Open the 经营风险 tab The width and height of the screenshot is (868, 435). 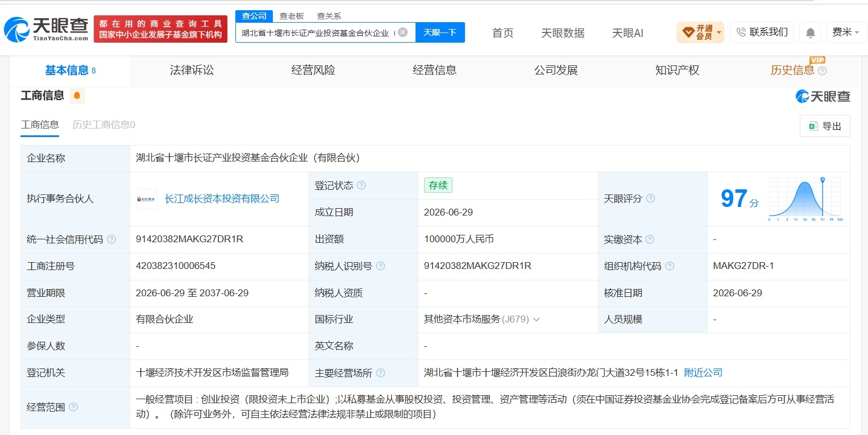pyautogui.click(x=313, y=71)
